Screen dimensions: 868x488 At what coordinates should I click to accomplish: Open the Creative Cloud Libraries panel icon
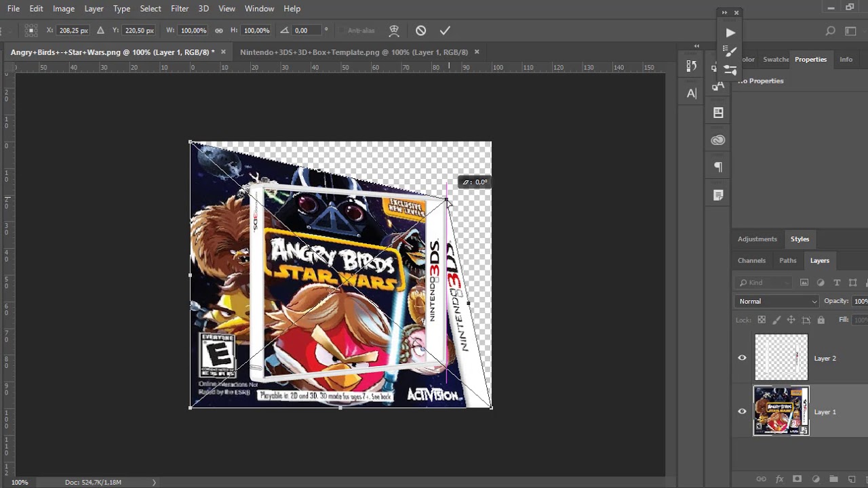718,140
